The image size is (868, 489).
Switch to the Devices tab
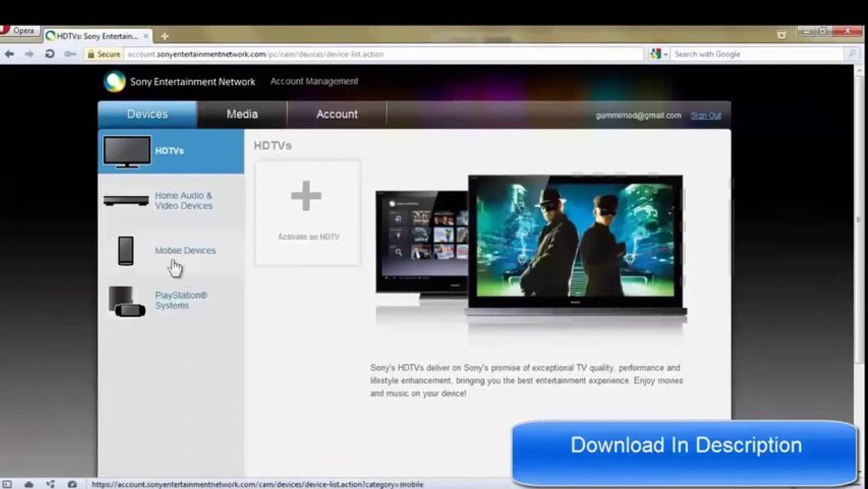(147, 114)
